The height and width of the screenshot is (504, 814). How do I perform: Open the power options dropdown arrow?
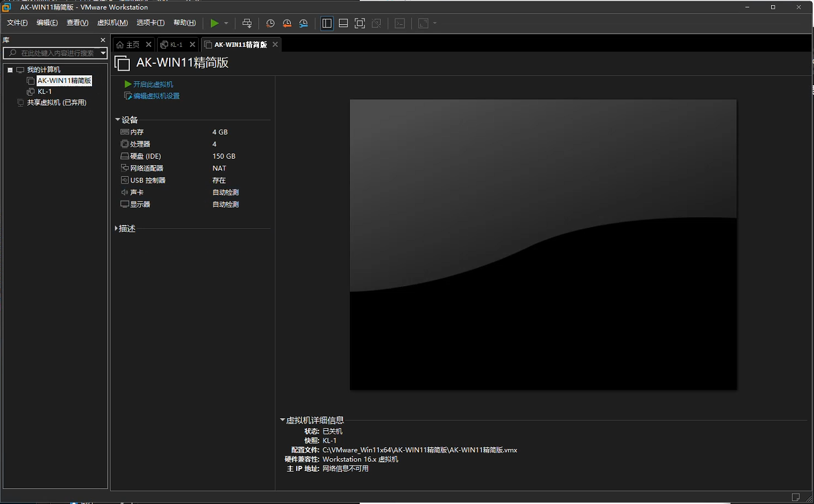tap(226, 23)
